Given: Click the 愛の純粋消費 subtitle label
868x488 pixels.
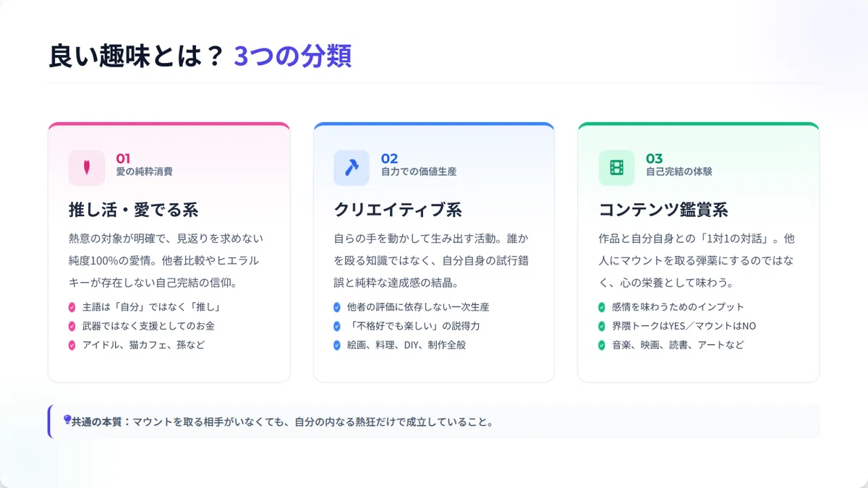Looking at the screenshot, I should tap(144, 172).
